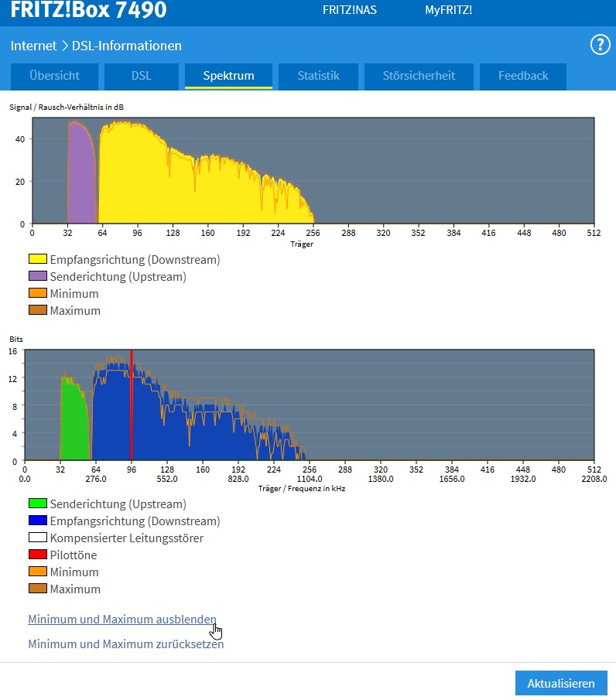Open the Feedback tab
Viewport: 616px width, 700px height.
523,76
